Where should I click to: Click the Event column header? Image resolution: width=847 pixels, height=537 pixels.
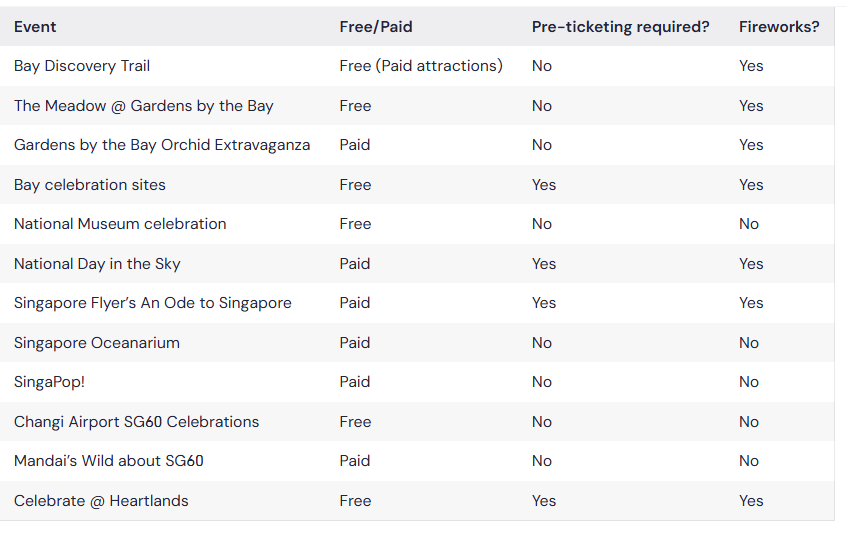[35, 26]
